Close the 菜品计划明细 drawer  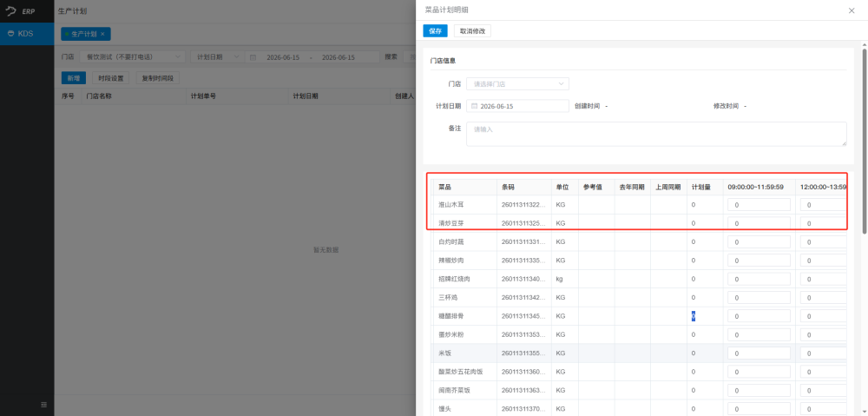[852, 10]
